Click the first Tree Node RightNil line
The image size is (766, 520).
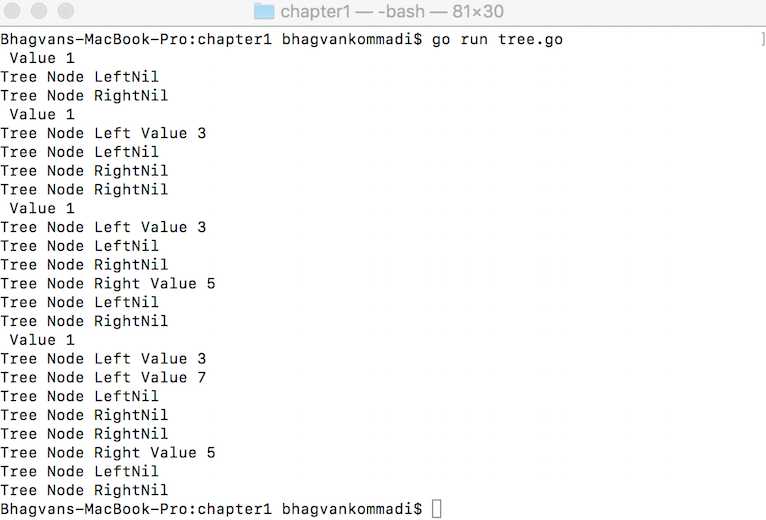pos(84,95)
